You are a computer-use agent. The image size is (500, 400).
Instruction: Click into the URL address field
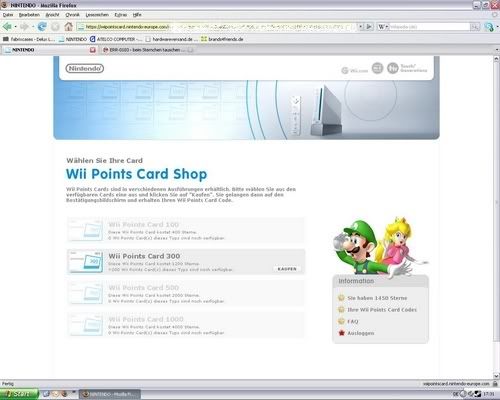tap(217, 26)
